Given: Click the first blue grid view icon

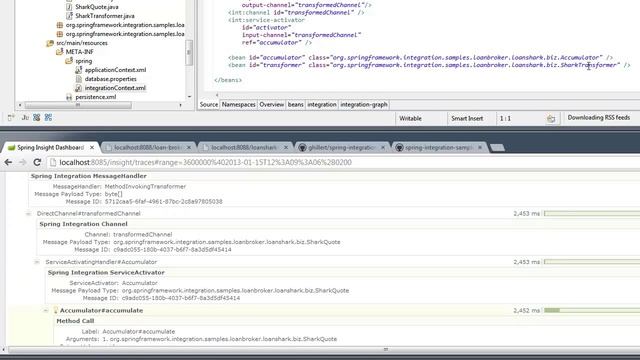Looking at the screenshot, I should (x=37, y=118).
